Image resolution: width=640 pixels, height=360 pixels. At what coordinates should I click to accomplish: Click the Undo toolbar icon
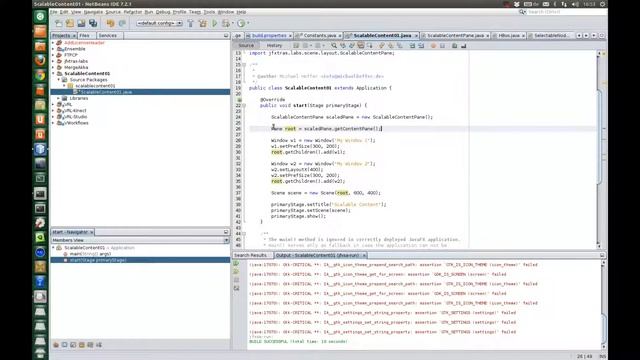coord(110,23)
